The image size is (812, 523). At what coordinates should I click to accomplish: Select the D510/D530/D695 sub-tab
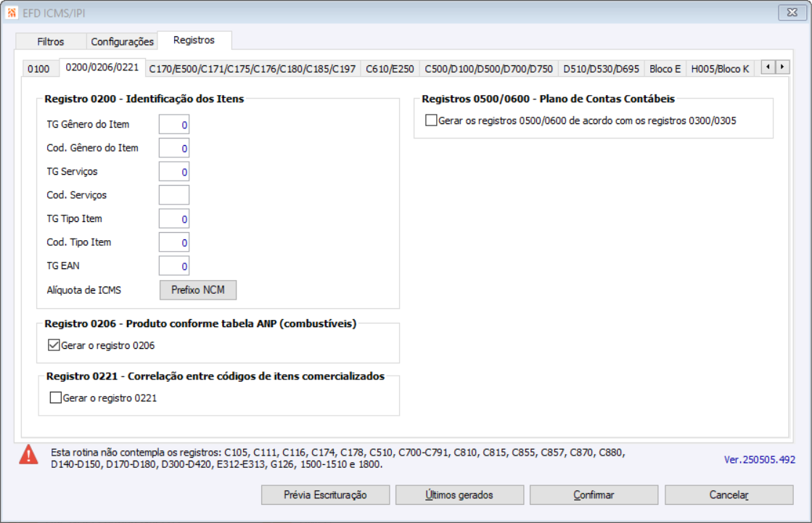click(x=602, y=69)
